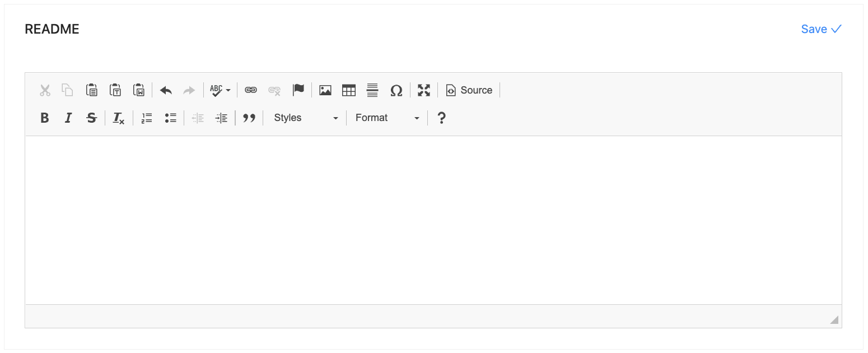Open the Styles dropdown
The height and width of the screenshot is (353, 868).
304,118
